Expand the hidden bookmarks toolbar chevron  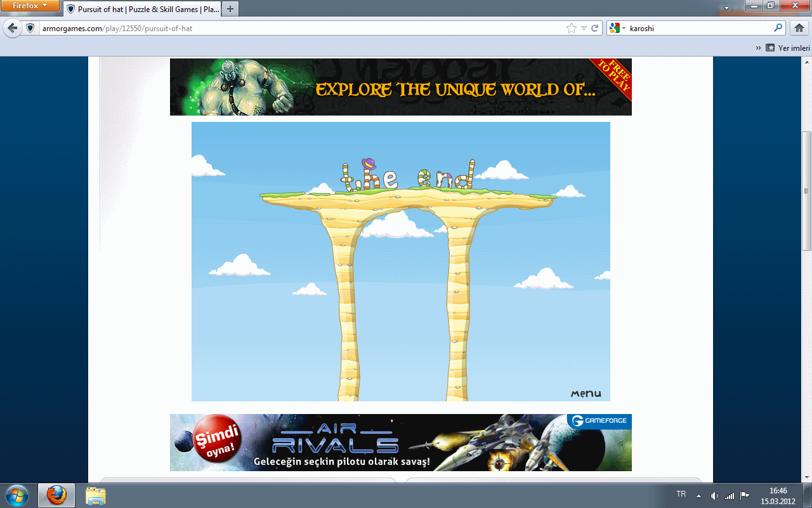(757, 48)
